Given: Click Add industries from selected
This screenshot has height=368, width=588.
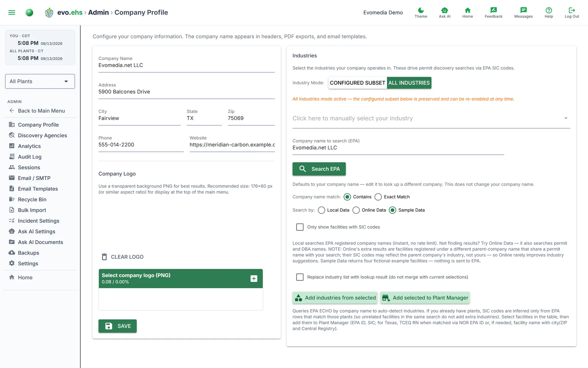Looking at the screenshot, I should (x=335, y=298).
